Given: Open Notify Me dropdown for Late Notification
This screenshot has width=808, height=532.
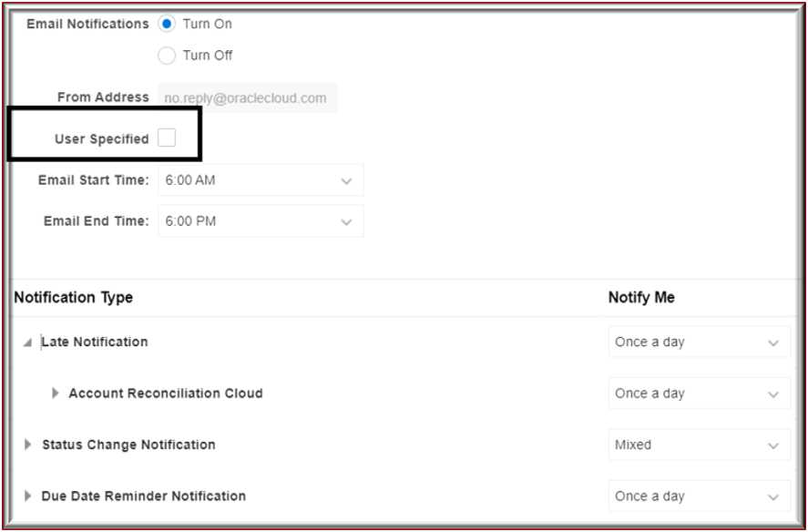Looking at the screenshot, I should [700, 342].
